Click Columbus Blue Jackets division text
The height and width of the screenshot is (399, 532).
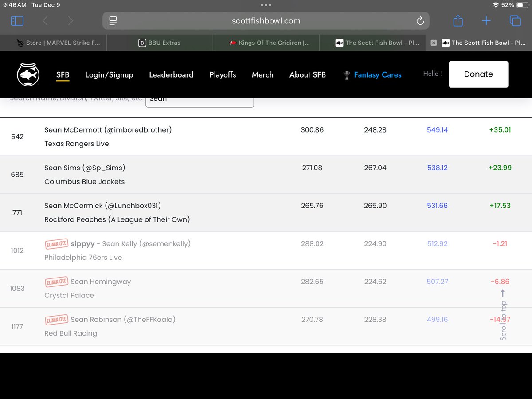(x=85, y=181)
